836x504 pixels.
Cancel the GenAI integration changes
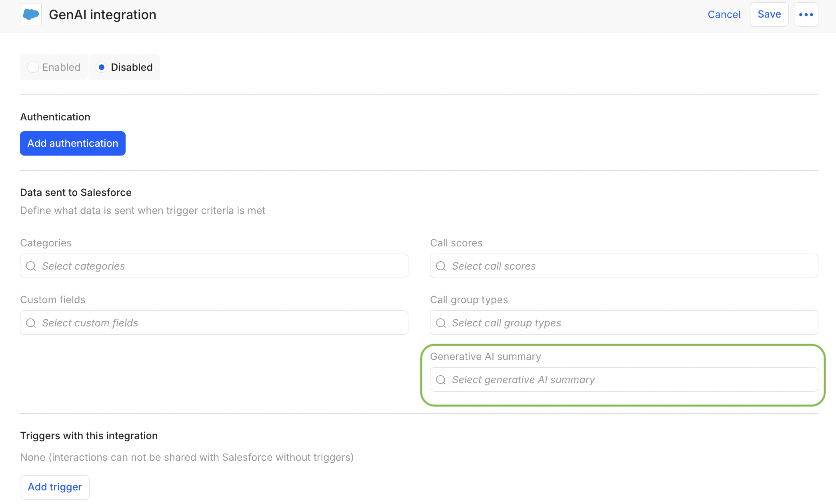[x=724, y=15]
